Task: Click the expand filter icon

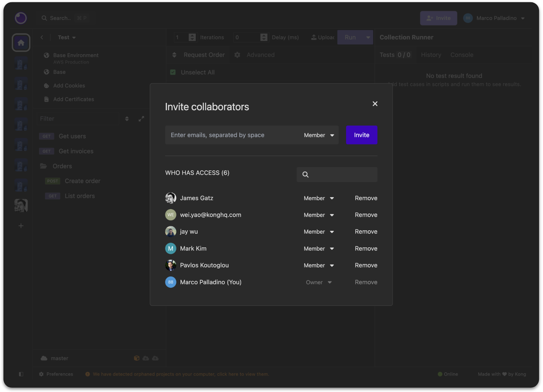Action: [141, 119]
